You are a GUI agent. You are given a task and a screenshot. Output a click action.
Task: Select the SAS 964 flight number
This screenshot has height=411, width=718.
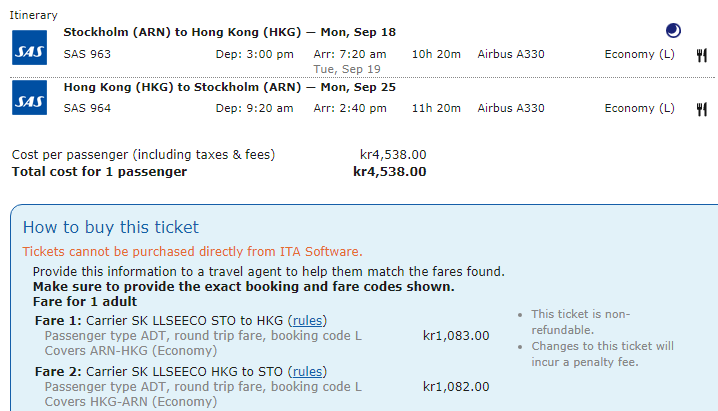point(87,108)
